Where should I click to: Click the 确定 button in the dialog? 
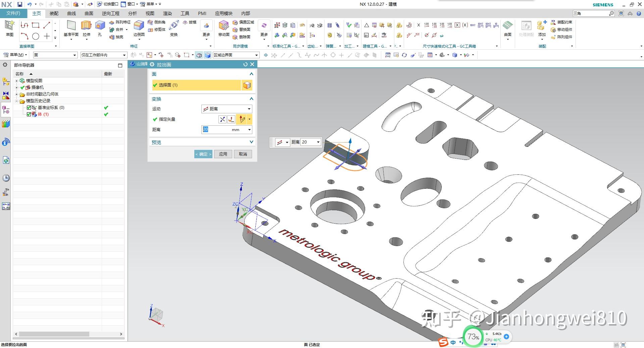coord(203,154)
